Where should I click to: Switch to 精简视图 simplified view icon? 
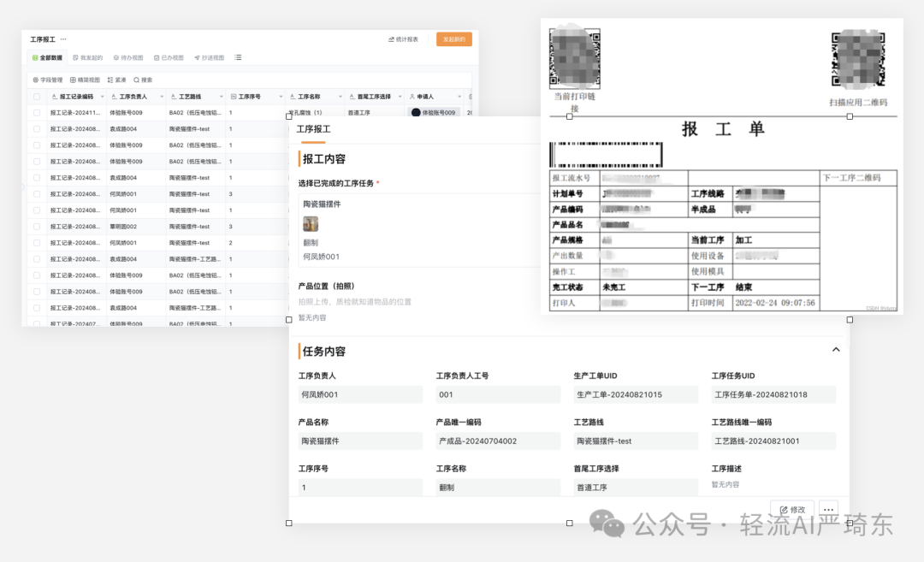(x=72, y=80)
